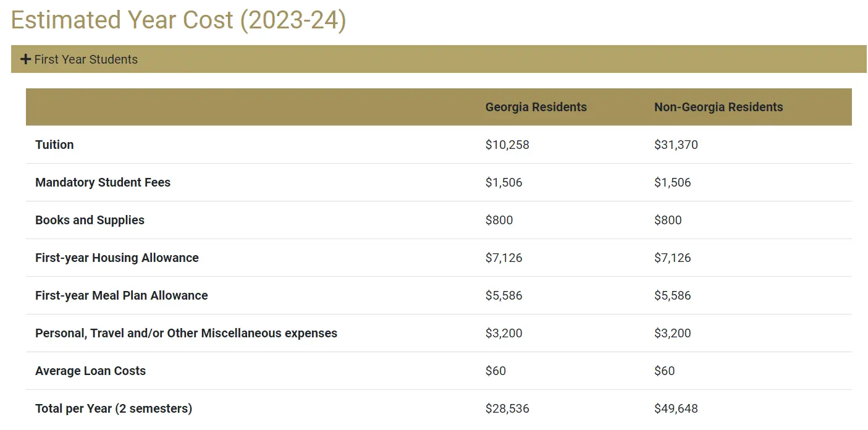The image size is (868, 430).
Task: Expand the First Year Students section
Action: click(439, 59)
